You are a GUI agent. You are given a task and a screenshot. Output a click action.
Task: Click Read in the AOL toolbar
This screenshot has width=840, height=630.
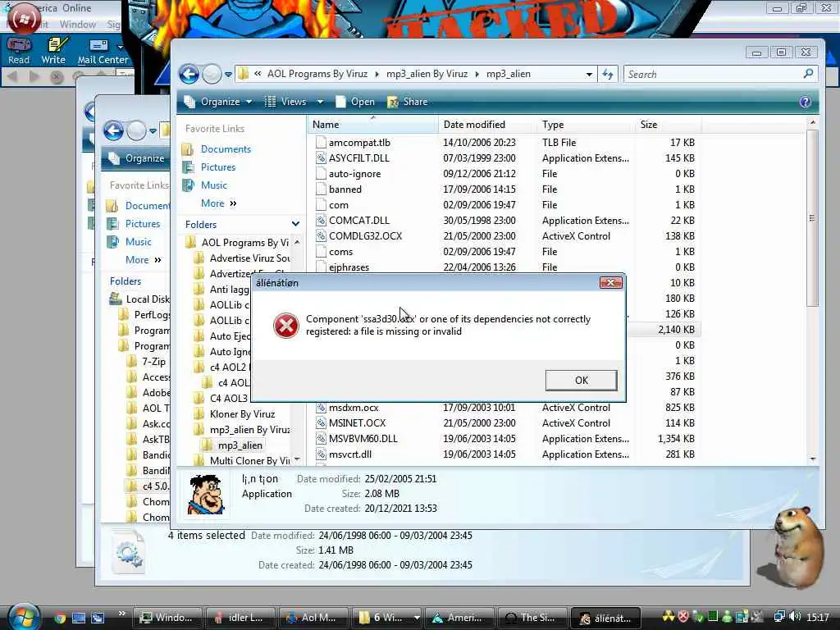coord(19,52)
